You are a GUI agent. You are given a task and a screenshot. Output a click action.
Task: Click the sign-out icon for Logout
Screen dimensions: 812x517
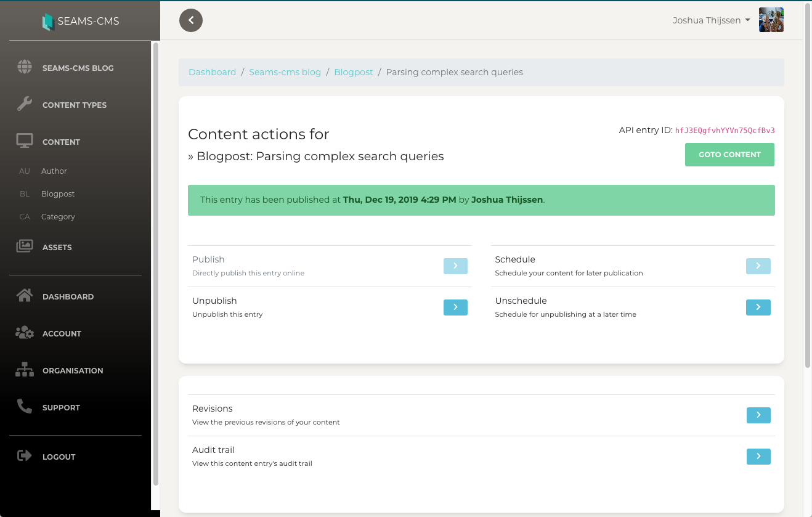coord(25,456)
